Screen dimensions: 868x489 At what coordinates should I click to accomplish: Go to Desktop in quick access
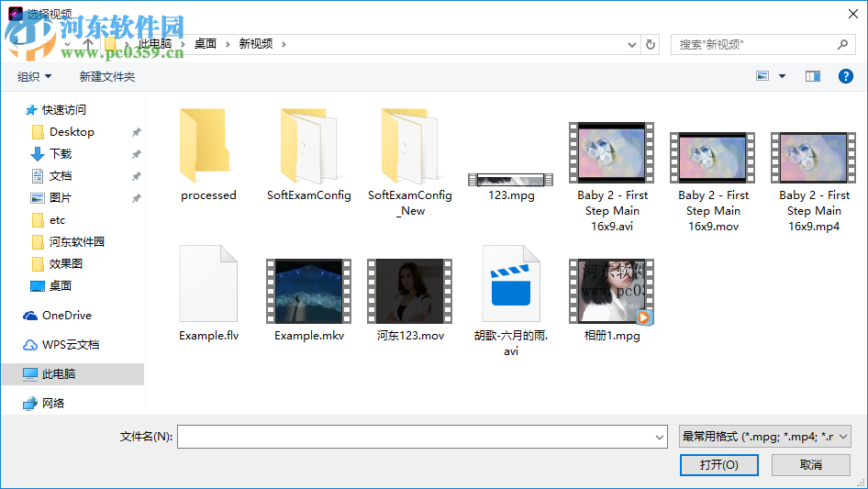(x=72, y=132)
